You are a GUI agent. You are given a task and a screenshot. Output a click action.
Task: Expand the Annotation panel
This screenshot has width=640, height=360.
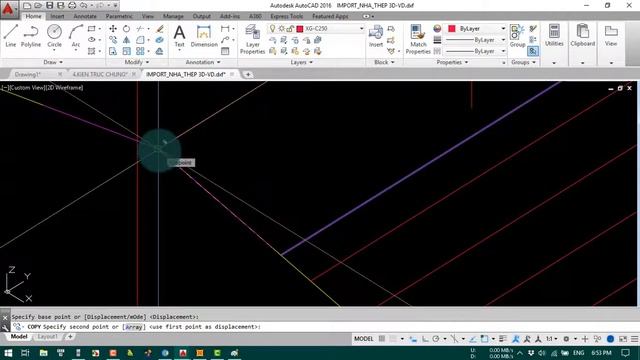click(x=203, y=62)
